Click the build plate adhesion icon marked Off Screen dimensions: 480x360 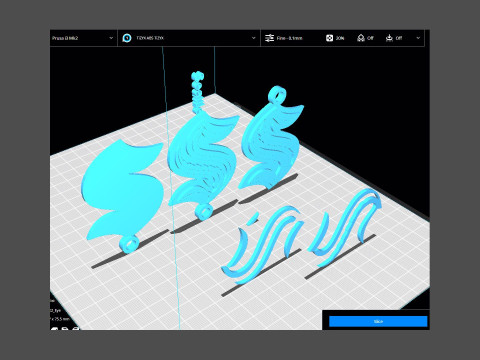(389, 38)
